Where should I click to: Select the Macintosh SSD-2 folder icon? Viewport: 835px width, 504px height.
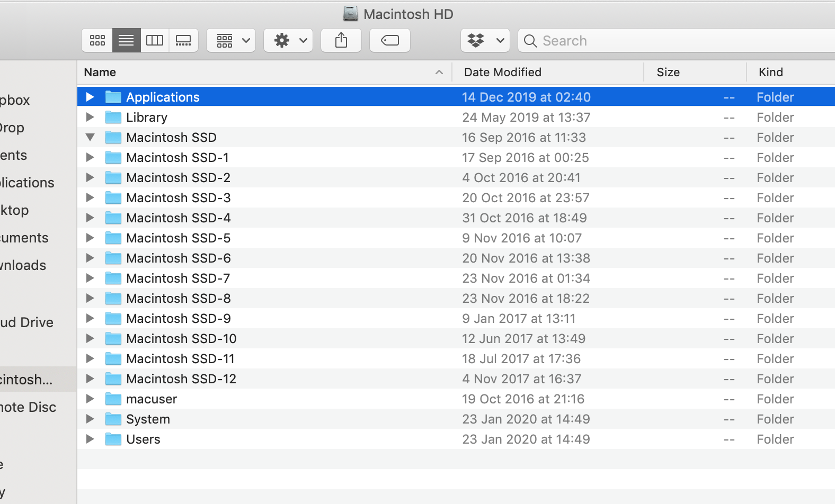[x=113, y=177]
